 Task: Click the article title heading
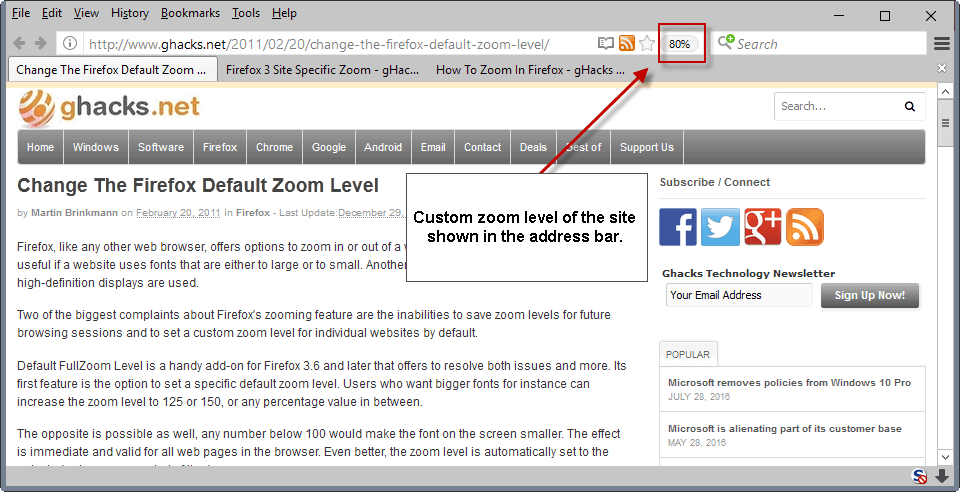click(x=198, y=185)
